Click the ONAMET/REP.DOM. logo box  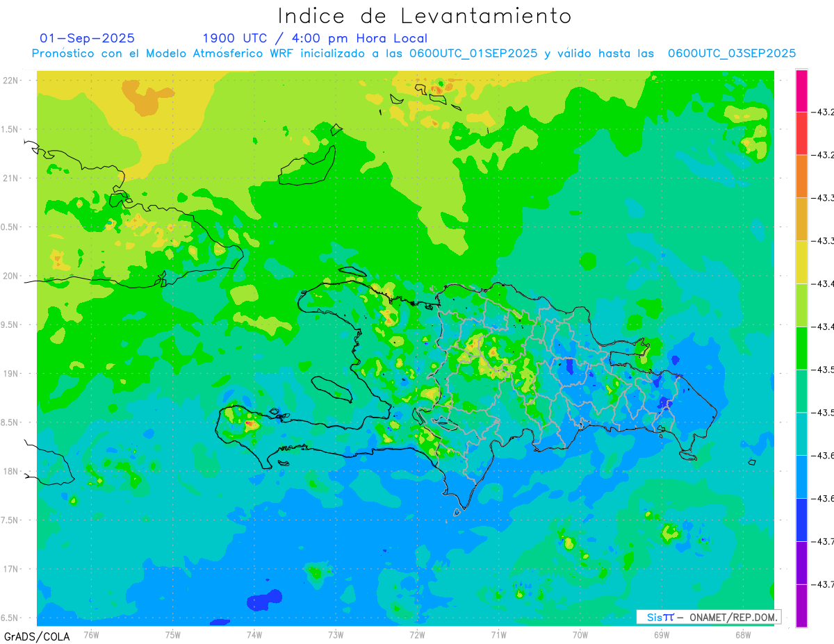point(708,617)
